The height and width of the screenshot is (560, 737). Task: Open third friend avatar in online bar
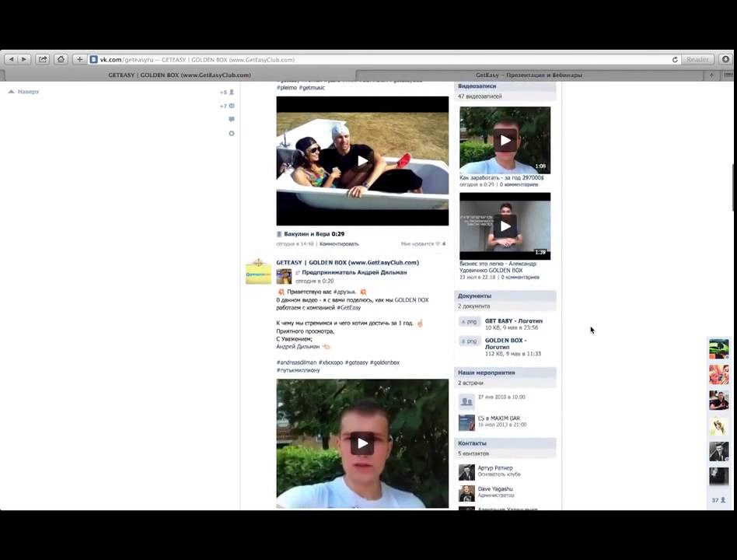tap(718, 400)
